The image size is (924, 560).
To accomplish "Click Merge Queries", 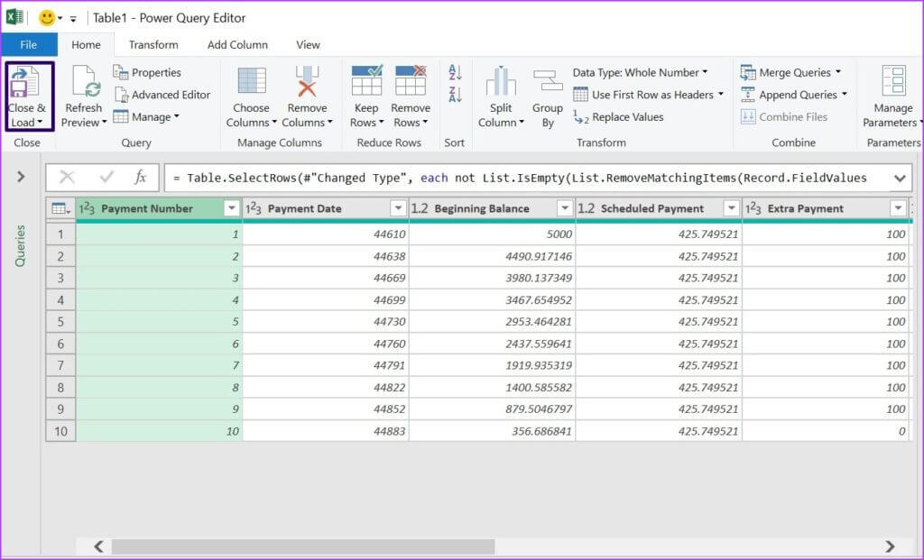I will pyautogui.click(x=790, y=72).
